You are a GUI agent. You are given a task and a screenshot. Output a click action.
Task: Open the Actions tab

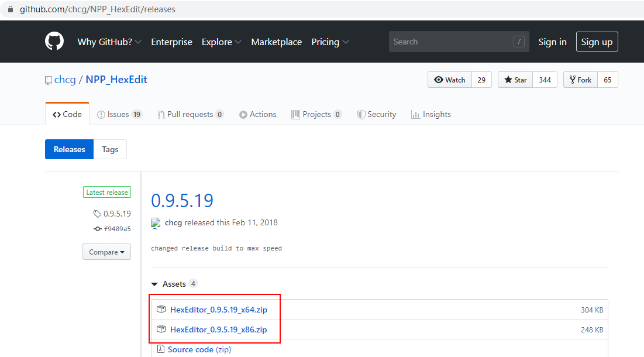point(258,114)
